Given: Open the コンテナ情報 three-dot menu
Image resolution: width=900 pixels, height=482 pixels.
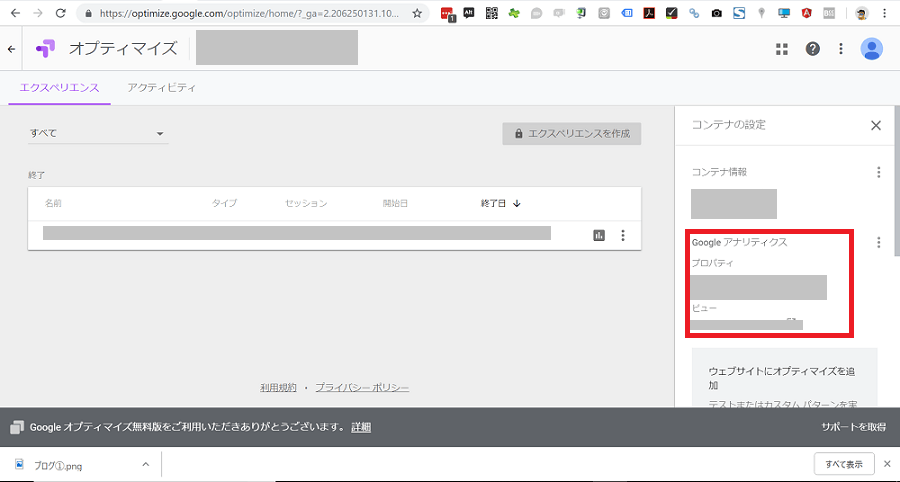Looking at the screenshot, I should 878,172.
